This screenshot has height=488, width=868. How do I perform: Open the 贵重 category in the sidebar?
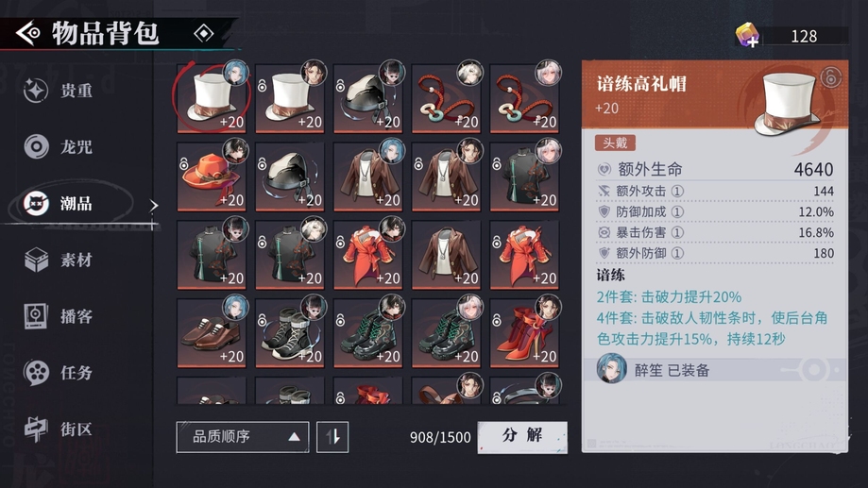coord(60,91)
